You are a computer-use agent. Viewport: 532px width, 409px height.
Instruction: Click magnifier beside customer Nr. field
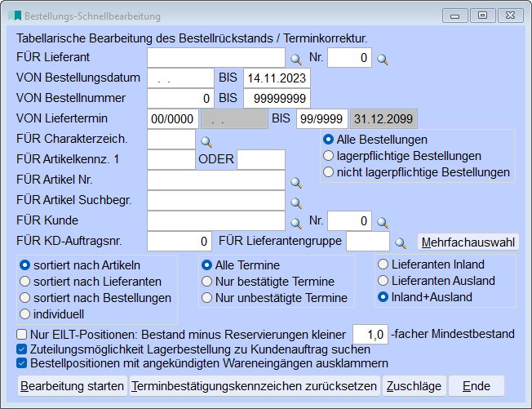(x=383, y=222)
